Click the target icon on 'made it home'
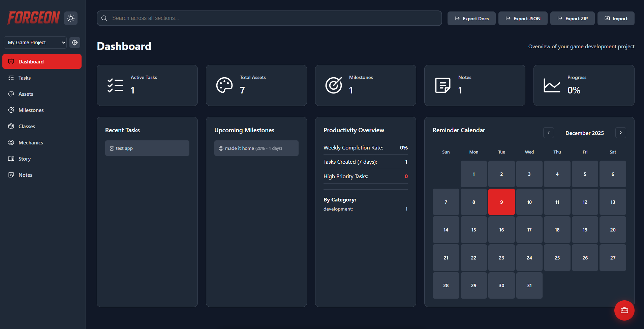Screen dimensions: 644x329 (221, 148)
